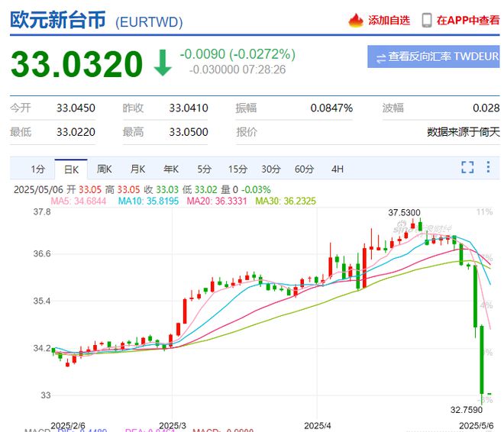The height and width of the screenshot is (432, 504).
Task: Click the 欧元新台币 title
Action: [x=58, y=20]
